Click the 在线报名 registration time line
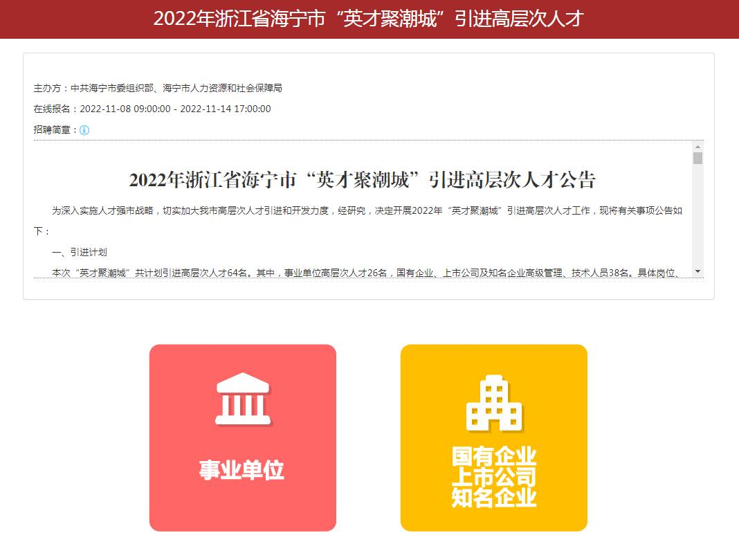This screenshot has width=739, height=560. tap(152, 109)
